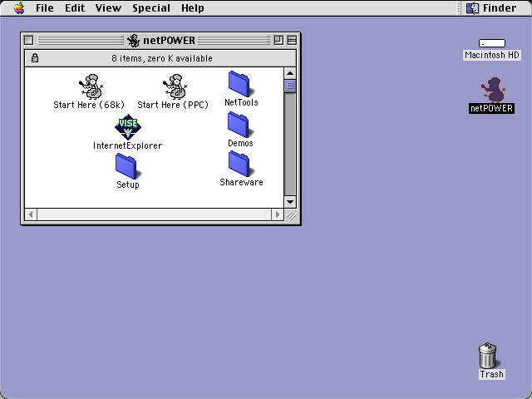Click the vertical scroll down arrow

click(290, 202)
